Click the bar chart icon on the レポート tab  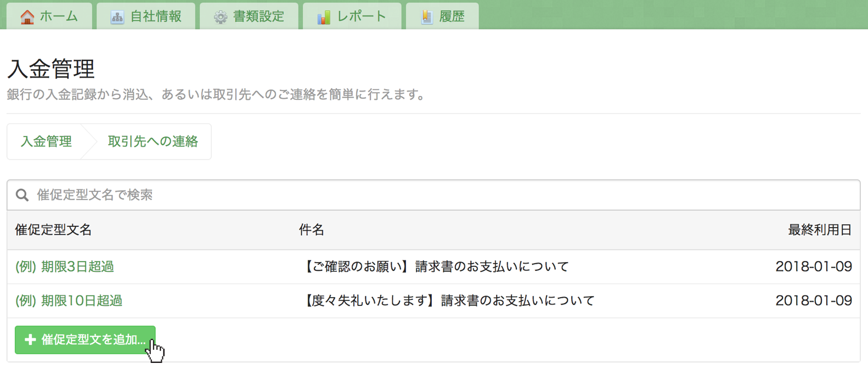(324, 17)
